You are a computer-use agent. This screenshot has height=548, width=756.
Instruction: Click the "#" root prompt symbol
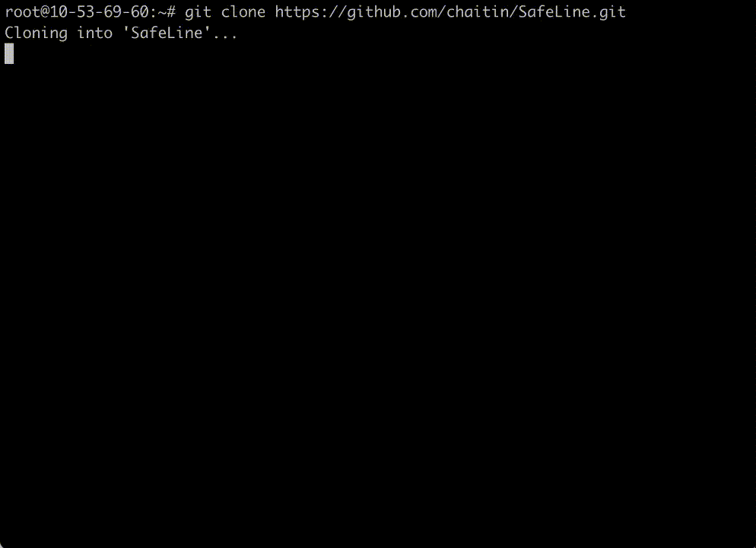171,12
